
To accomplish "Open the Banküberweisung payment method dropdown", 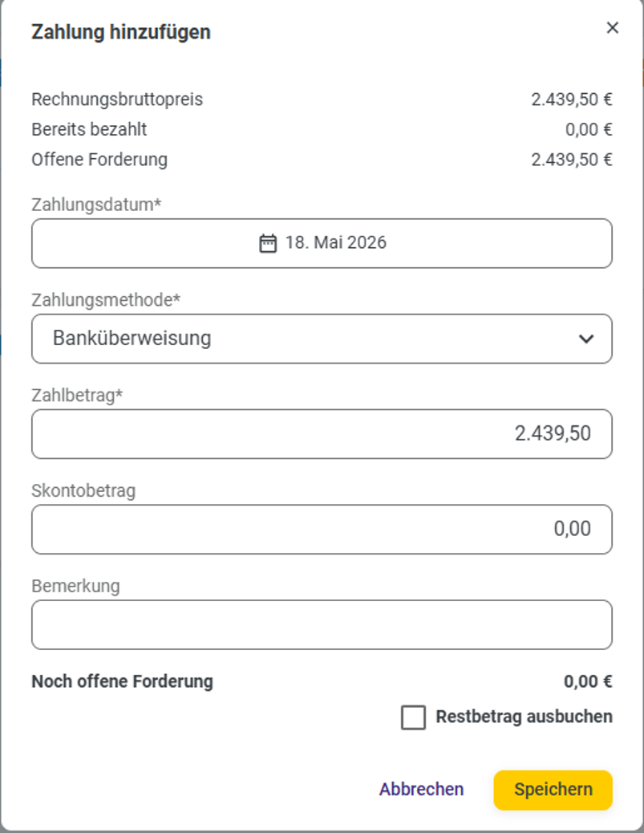I will point(322,339).
